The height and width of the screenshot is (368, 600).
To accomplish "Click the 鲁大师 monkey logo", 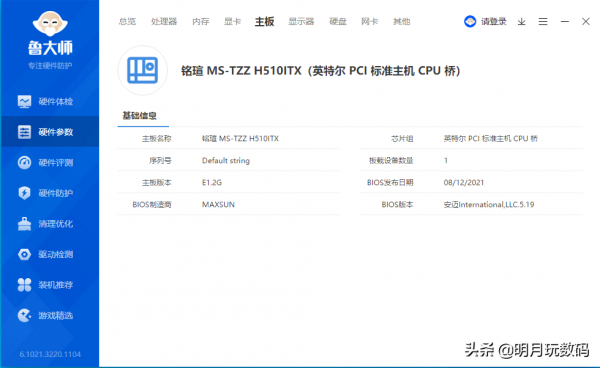I will (x=50, y=23).
